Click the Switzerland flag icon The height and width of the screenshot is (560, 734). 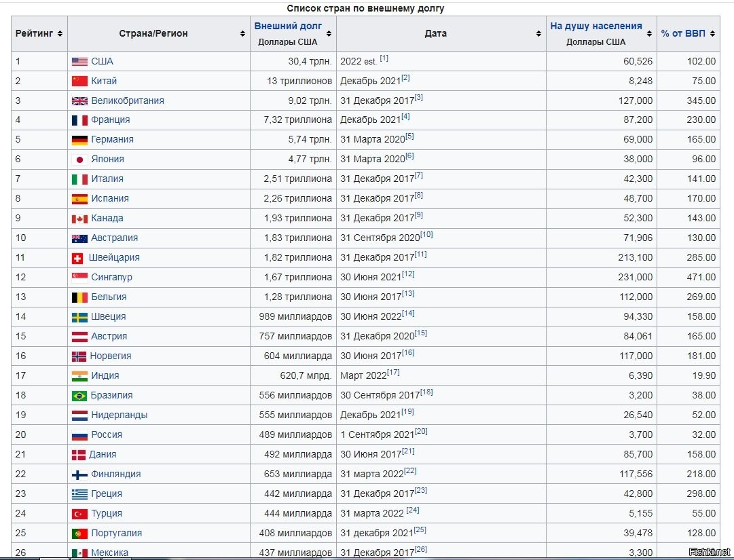[77, 258]
